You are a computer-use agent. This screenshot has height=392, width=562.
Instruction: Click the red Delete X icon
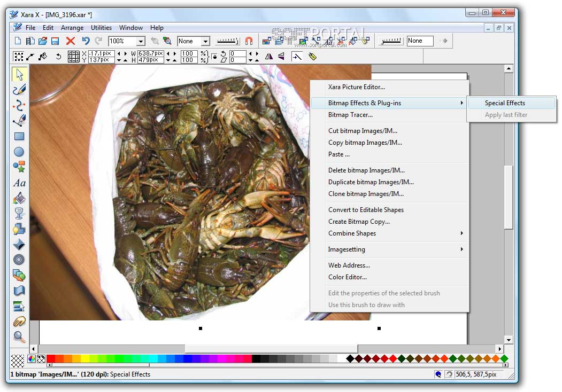click(x=70, y=41)
